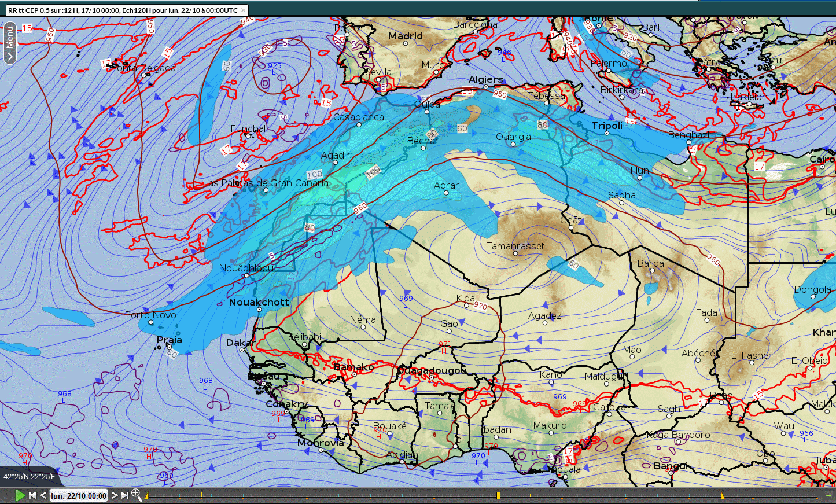Image resolution: width=836 pixels, height=504 pixels.
Task: Click the Praia city label
Action: [169, 340]
